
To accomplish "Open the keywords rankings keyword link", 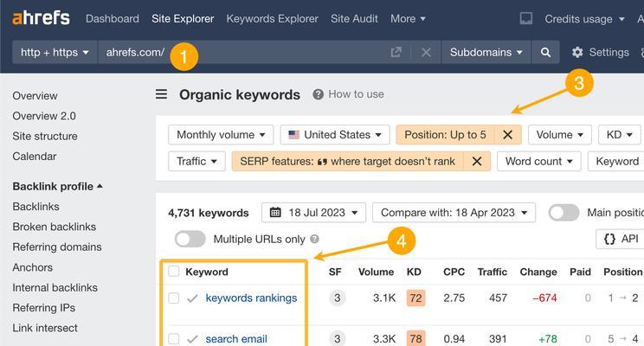I will point(251,298).
